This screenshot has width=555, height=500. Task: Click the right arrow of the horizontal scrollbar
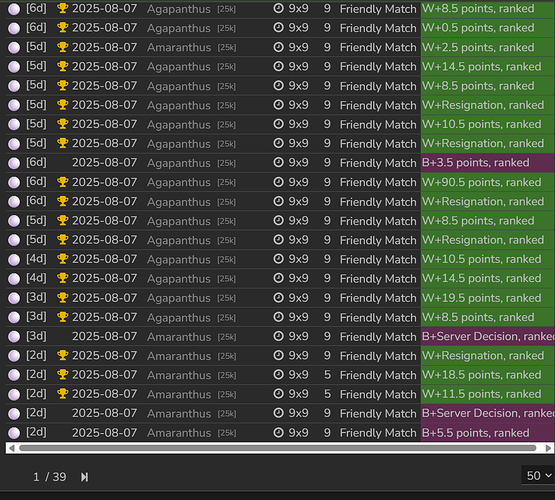[548, 448]
